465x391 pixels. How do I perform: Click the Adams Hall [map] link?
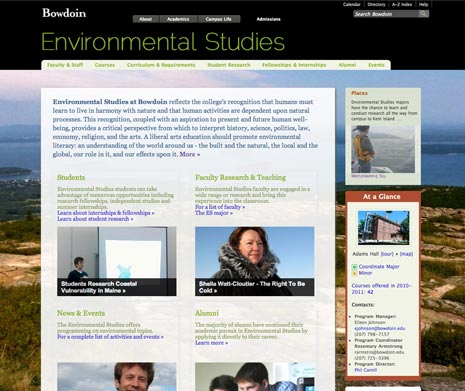pos(406,254)
